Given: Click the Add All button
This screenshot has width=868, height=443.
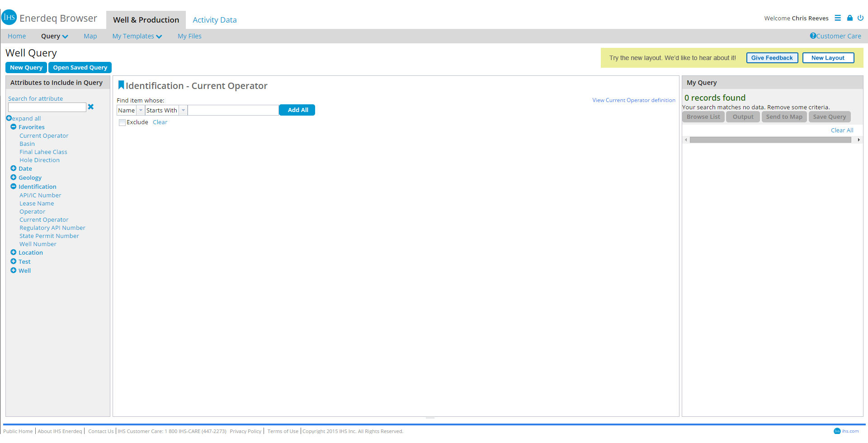Looking at the screenshot, I should 297,110.
